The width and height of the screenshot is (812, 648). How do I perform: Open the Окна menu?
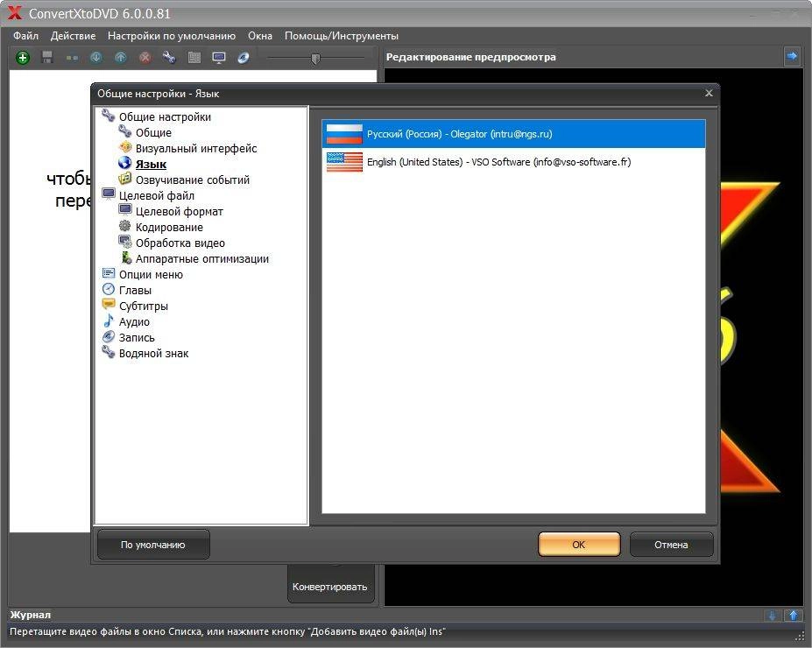click(x=260, y=36)
